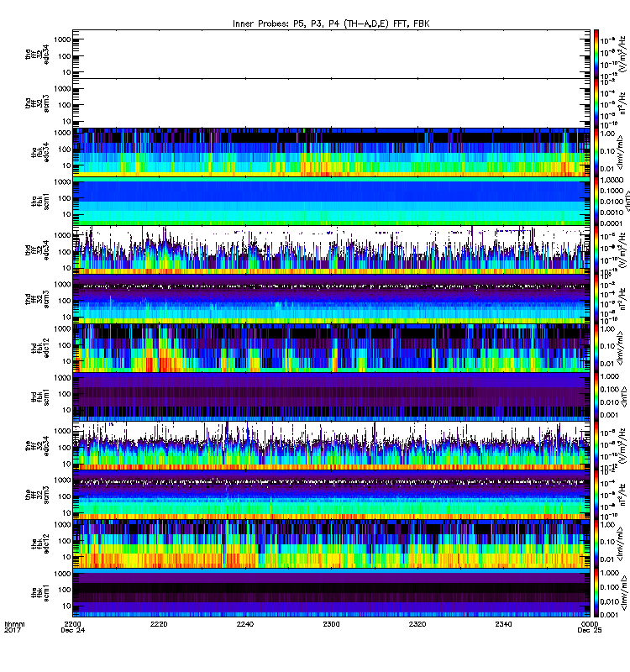Image resolution: width=630 pixels, height=672 pixels.
Task: Click the '2340' time axis label
Action: 503,624
